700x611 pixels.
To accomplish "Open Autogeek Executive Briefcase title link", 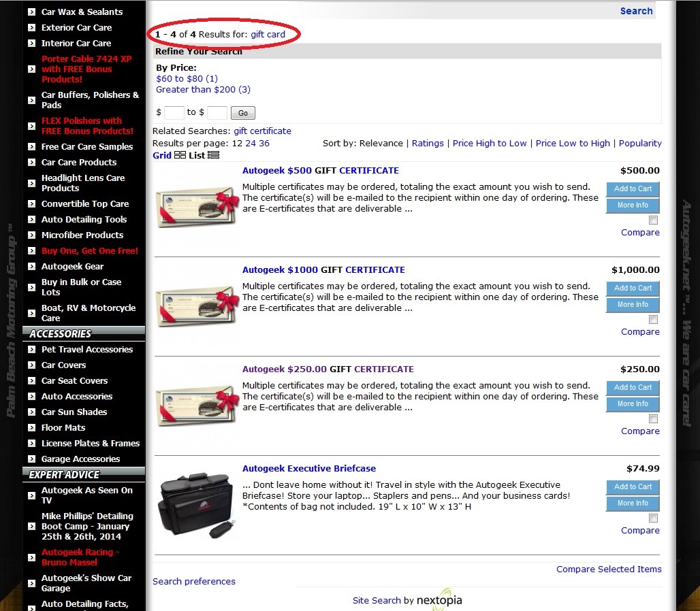I will 309,469.
